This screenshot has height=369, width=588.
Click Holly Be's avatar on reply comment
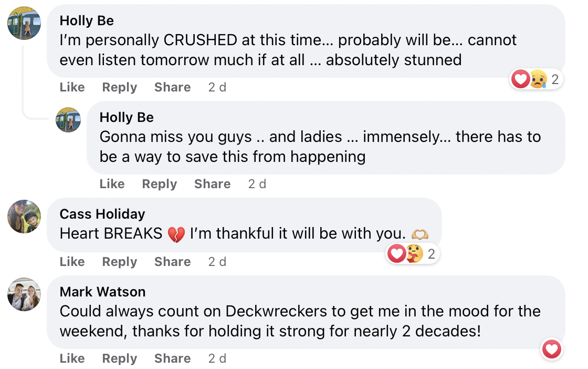tap(68, 120)
